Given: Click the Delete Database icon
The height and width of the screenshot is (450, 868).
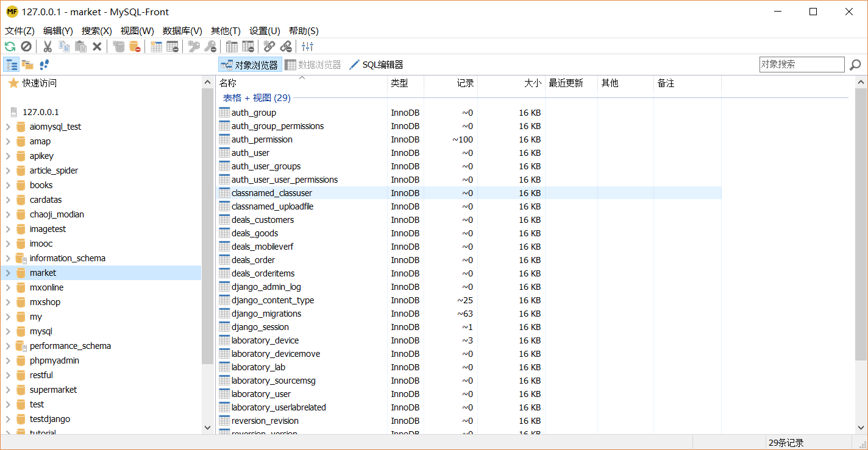Looking at the screenshot, I should [x=135, y=46].
